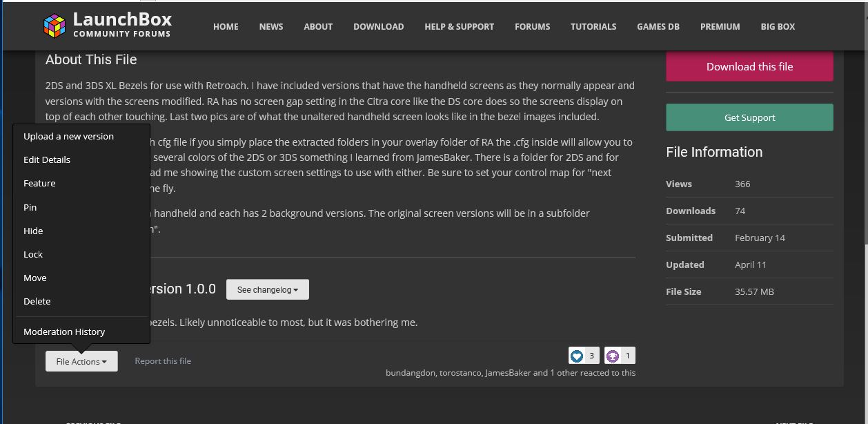
Task: Open Moderation History entry
Action: pos(64,331)
